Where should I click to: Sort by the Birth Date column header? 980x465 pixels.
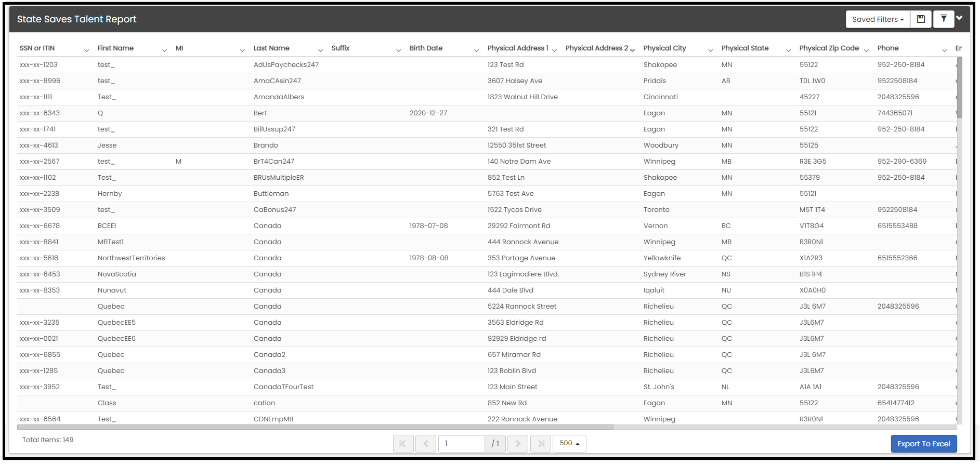click(x=426, y=48)
